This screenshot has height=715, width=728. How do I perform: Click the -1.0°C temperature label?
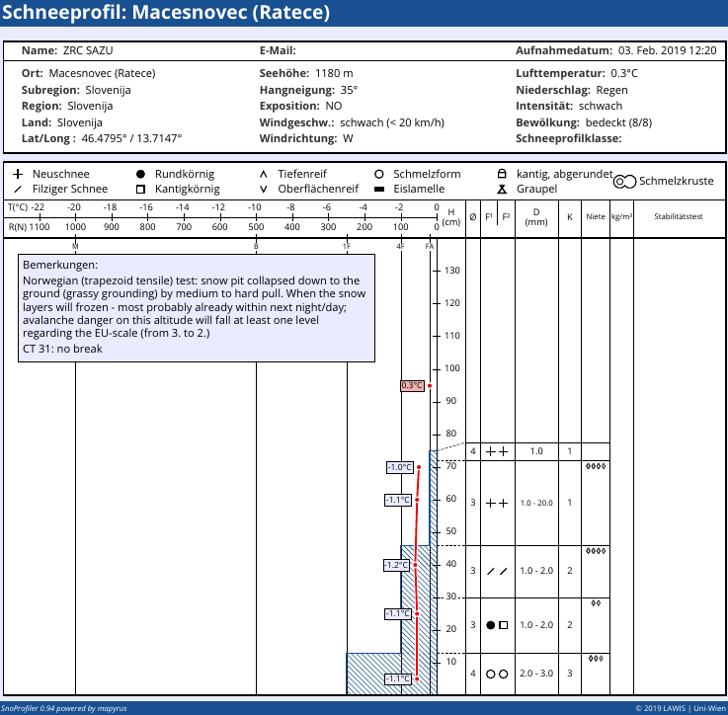click(400, 467)
